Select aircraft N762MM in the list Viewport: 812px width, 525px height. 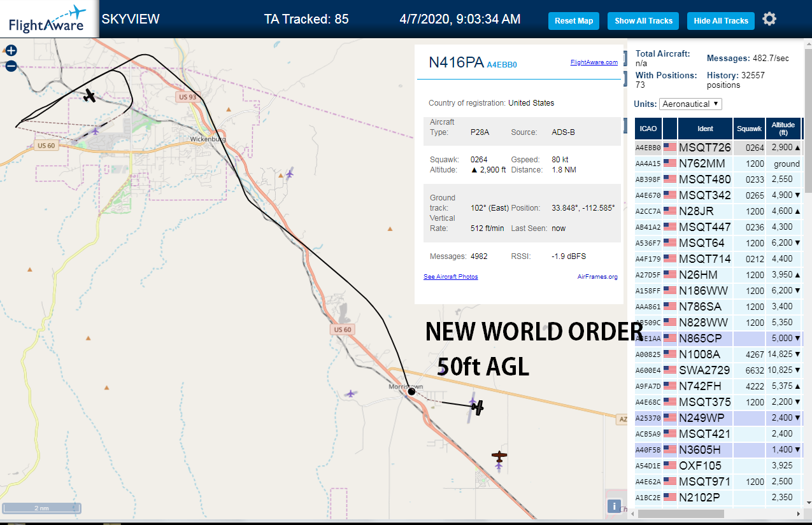[x=718, y=164]
